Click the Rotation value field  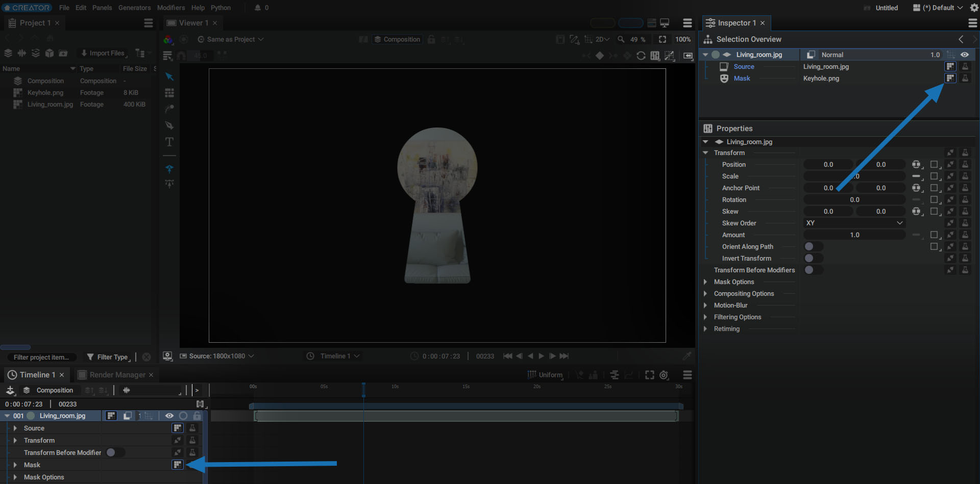coord(854,199)
